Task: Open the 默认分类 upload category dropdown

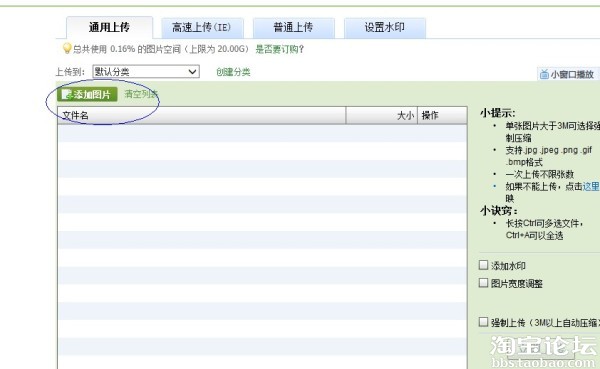Action: pyautogui.click(x=146, y=72)
